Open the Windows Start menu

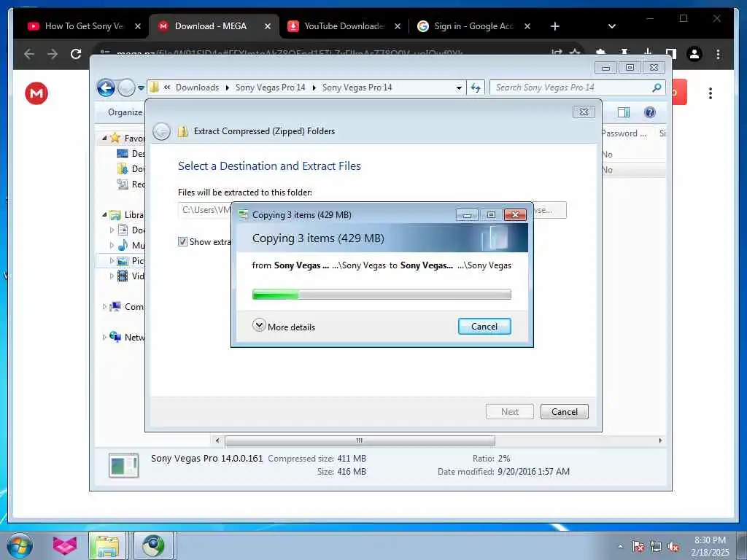[20, 545]
